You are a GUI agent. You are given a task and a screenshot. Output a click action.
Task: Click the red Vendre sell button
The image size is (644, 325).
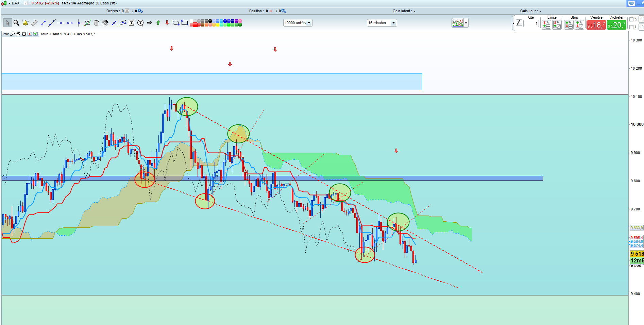596,25
